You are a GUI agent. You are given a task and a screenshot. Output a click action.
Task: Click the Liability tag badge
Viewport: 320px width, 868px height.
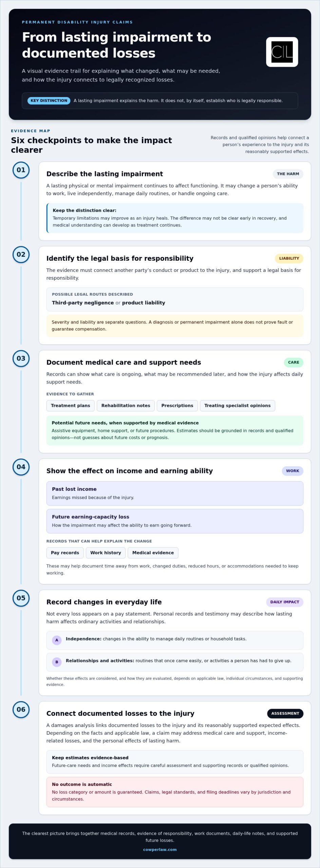point(289,258)
